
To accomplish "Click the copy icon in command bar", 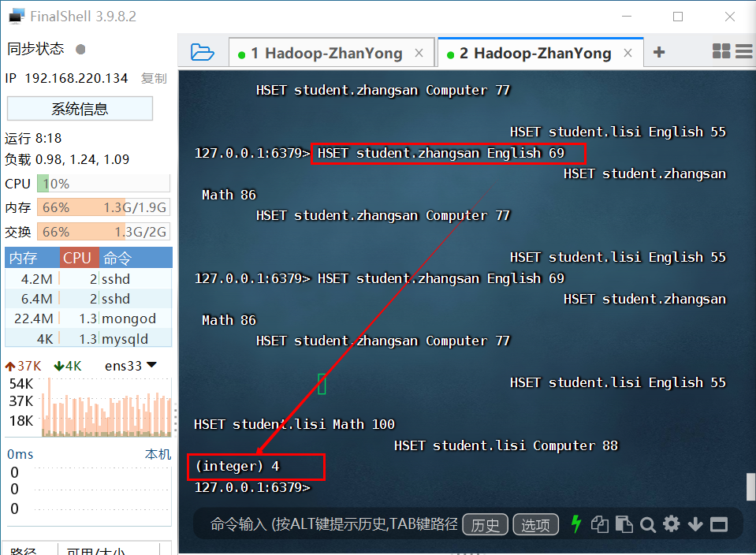I will (599, 524).
